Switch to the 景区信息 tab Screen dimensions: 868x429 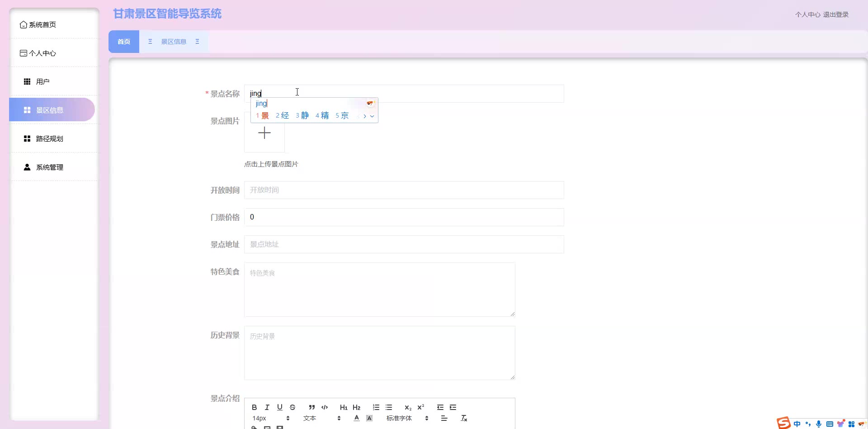[174, 42]
